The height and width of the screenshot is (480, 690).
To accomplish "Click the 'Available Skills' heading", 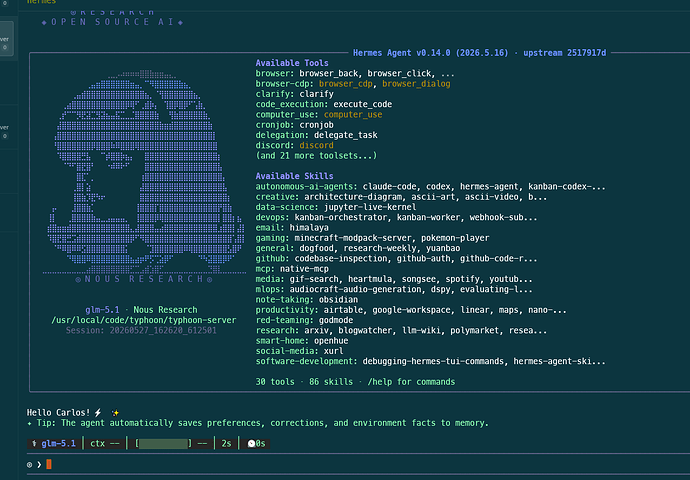I will pyautogui.click(x=294, y=176).
